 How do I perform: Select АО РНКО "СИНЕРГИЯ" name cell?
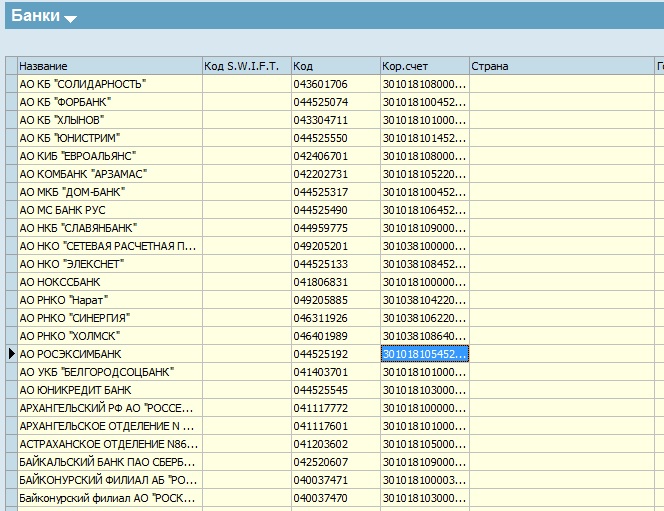[110, 318]
